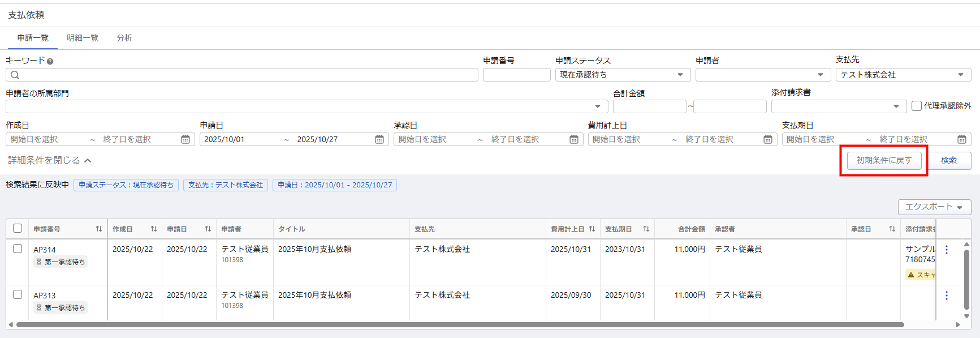Screen dimensions: 980x338
Task: Sort the table by 申請番号 column
Action: pyautogui.click(x=99, y=229)
